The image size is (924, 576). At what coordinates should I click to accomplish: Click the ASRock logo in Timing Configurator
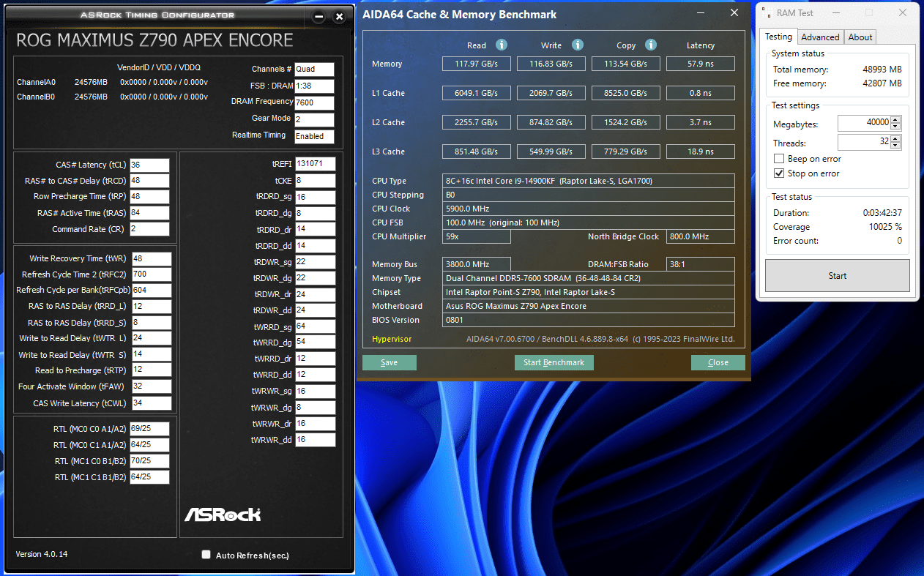tap(223, 514)
